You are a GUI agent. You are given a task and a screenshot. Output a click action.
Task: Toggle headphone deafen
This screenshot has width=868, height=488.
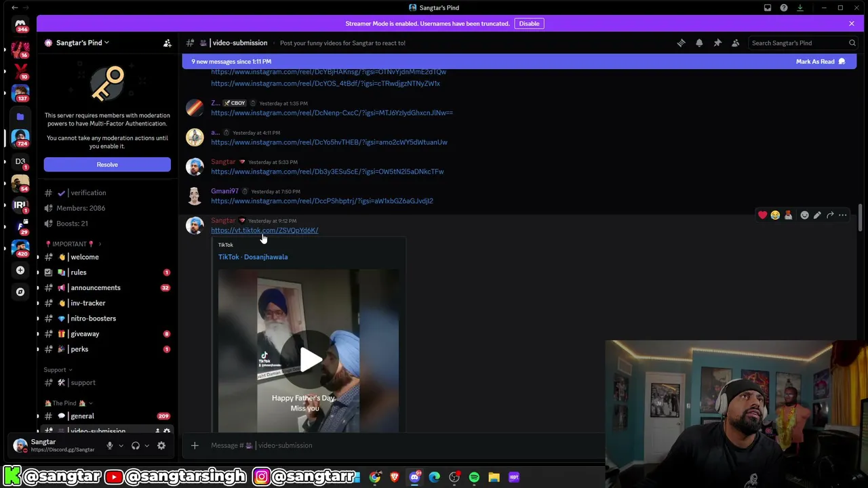[x=136, y=445]
